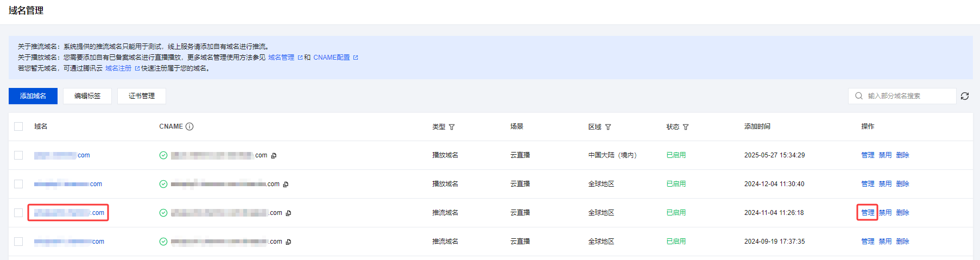
Task: Copy CNAME of the 2024-09-19 domain
Action: click(288, 242)
